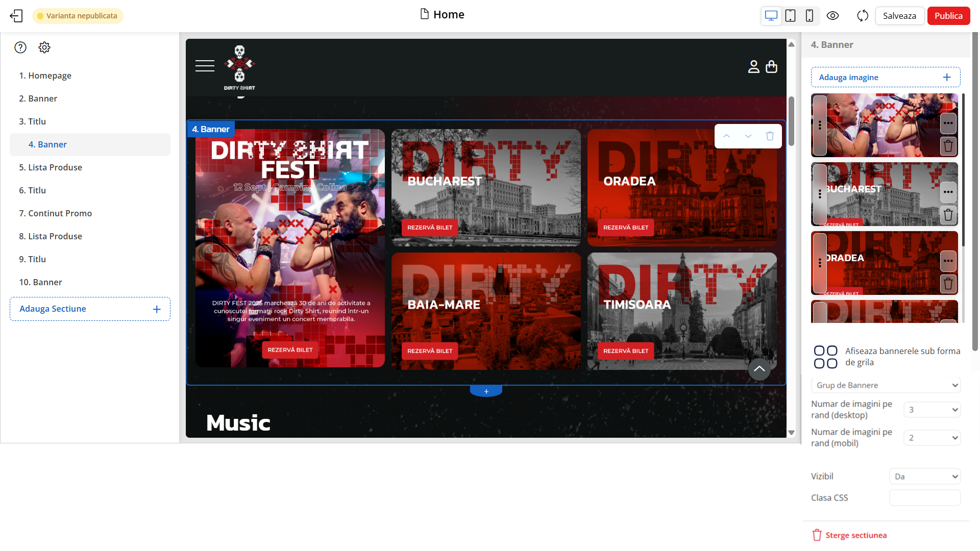Open the Grup de Bannere dropdown
This screenshot has height=551, width=980.
click(886, 385)
